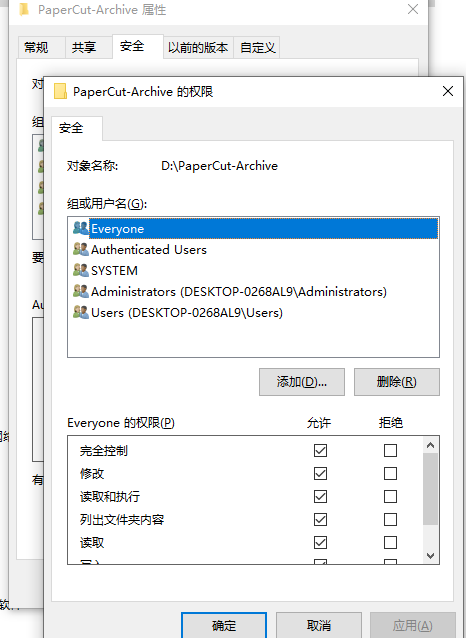Click the folder icon in permissions dialog title
The image size is (466, 638).
click(60, 92)
